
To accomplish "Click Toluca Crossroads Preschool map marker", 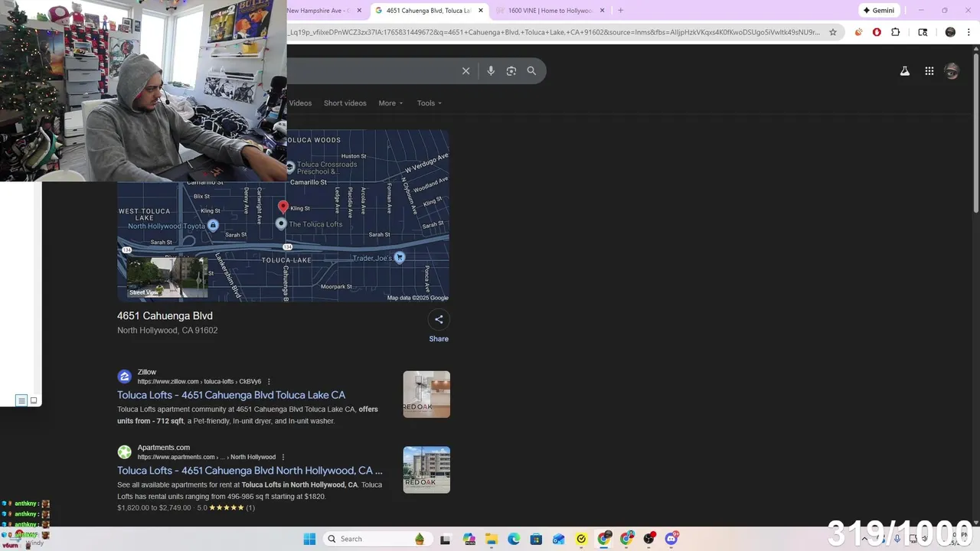I will coord(290,167).
